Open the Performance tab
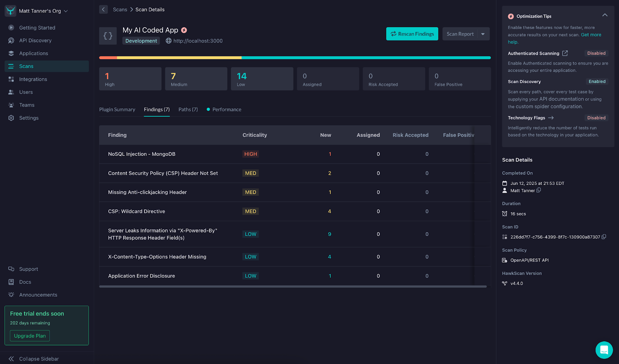Image resolution: width=619 pixels, height=364 pixels. coord(224,109)
